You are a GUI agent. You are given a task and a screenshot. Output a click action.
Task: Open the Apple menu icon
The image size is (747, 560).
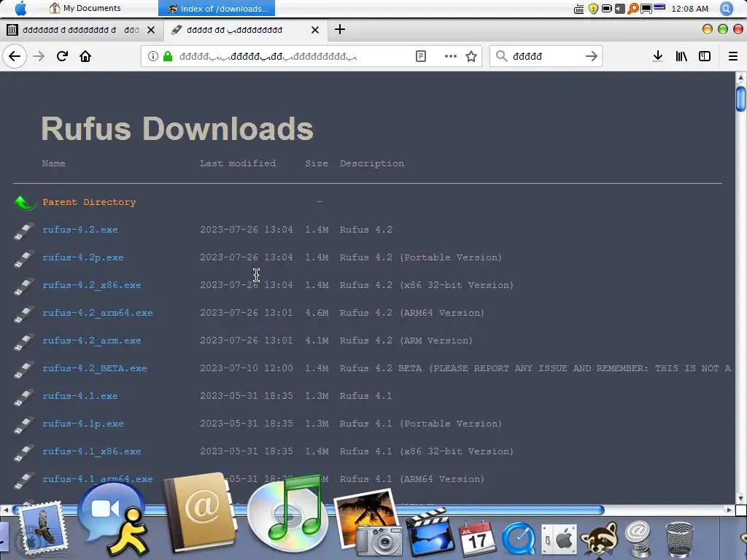click(x=20, y=8)
